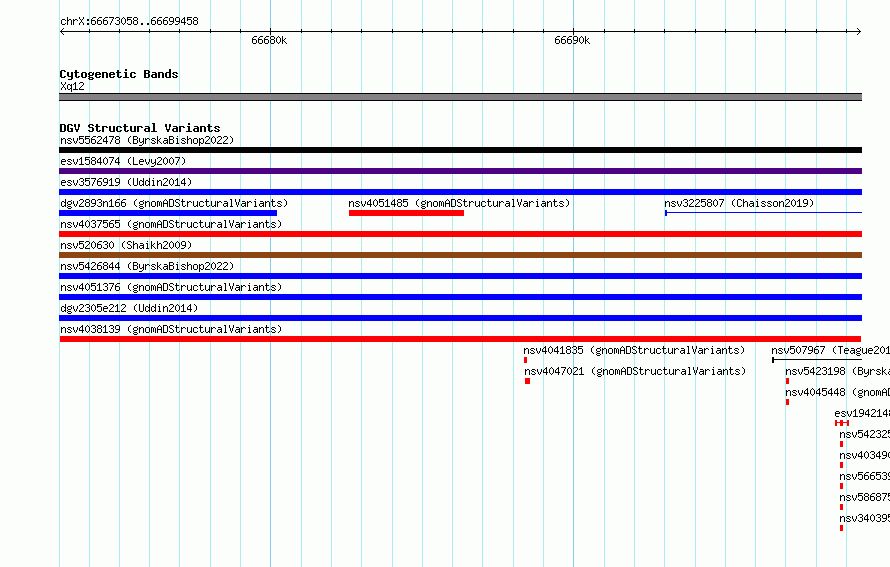Select the gray Xq12 cytogenetic band bar
890x567 pixels.
click(x=460, y=97)
